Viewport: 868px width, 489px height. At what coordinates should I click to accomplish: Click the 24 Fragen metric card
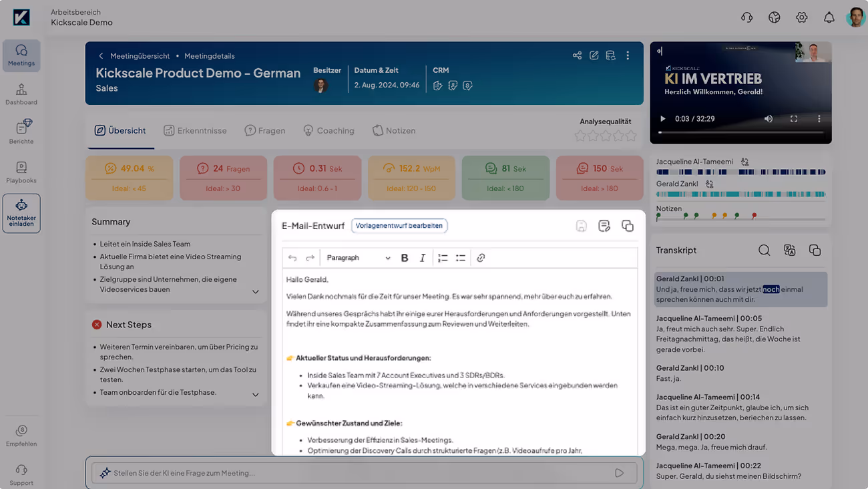(223, 178)
